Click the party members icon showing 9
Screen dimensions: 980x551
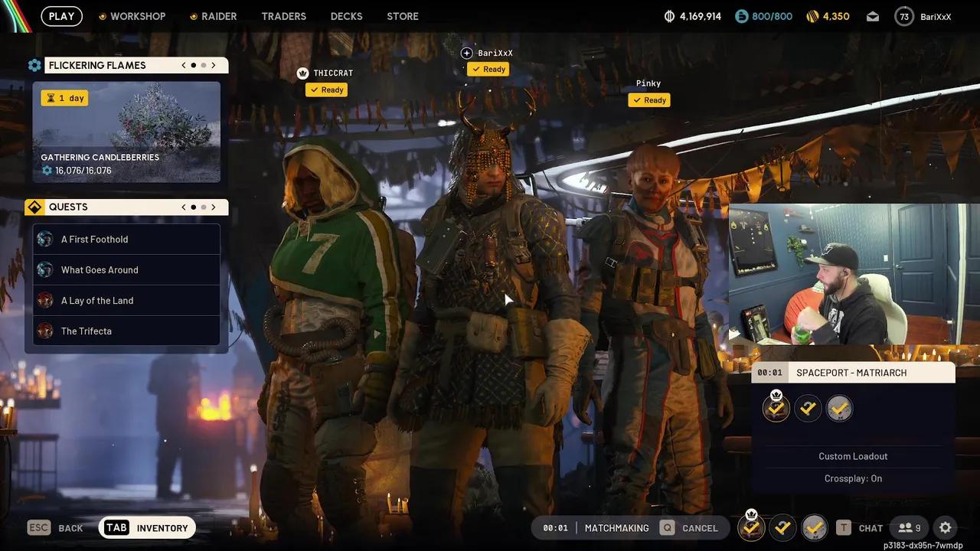909,527
